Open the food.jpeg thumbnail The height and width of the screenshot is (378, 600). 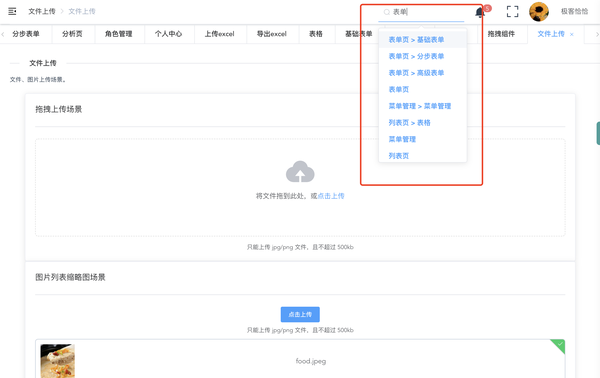click(57, 361)
